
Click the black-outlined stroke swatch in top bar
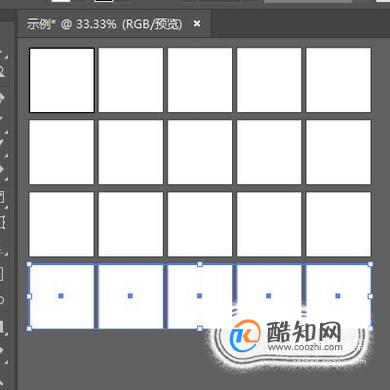pos(104,1)
